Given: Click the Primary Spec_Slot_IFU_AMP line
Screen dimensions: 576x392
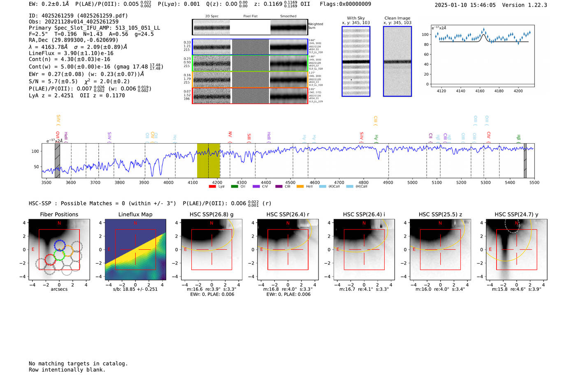Looking at the screenshot, I should coord(94,28).
